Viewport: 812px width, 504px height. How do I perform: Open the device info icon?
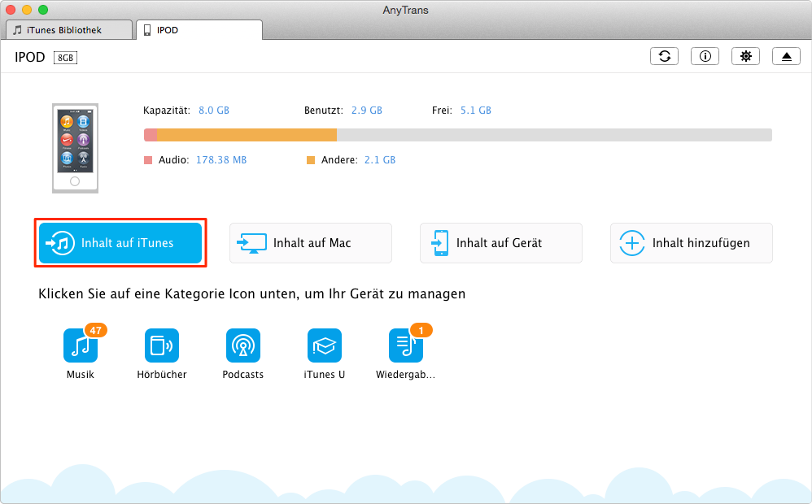click(705, 56)
